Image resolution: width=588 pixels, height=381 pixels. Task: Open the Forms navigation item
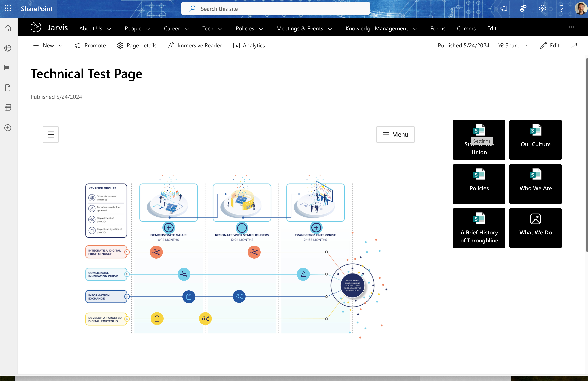438,28
